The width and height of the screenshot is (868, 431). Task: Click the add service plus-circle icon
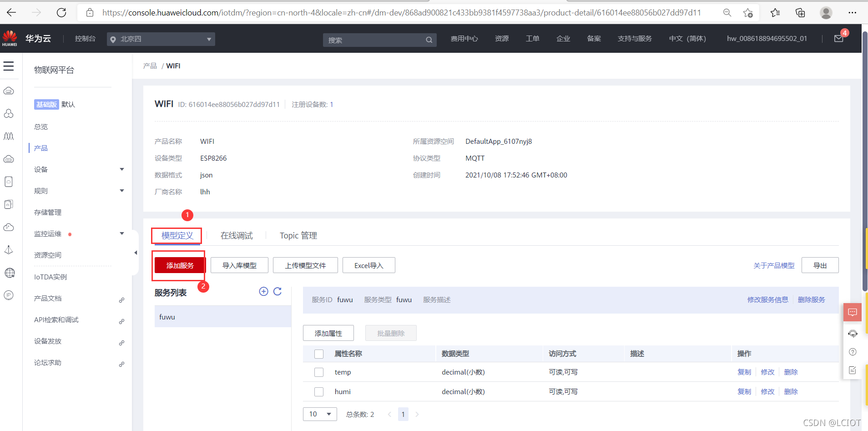(263, 292)
